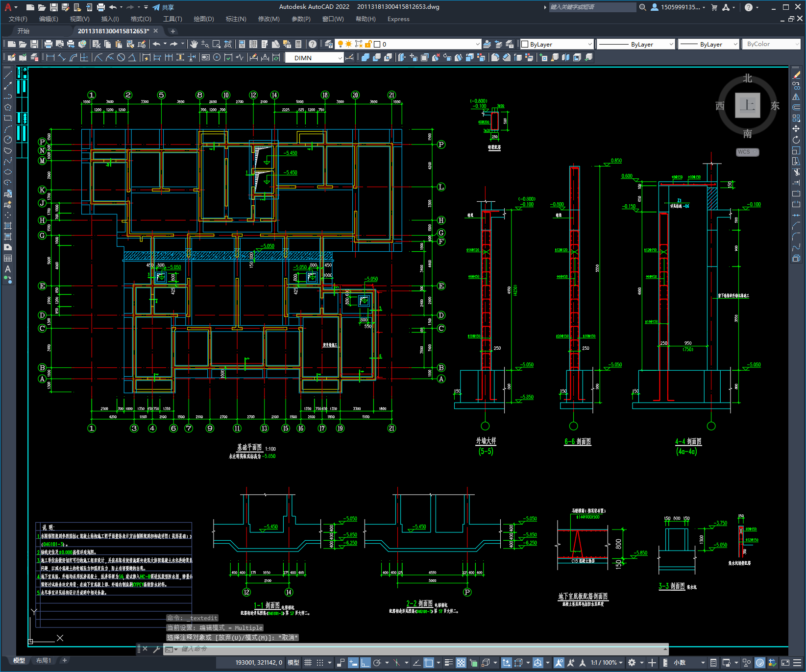Add a new drawing tab with plus button
This screenshot has width=806, height=672.
pos(172,31)
